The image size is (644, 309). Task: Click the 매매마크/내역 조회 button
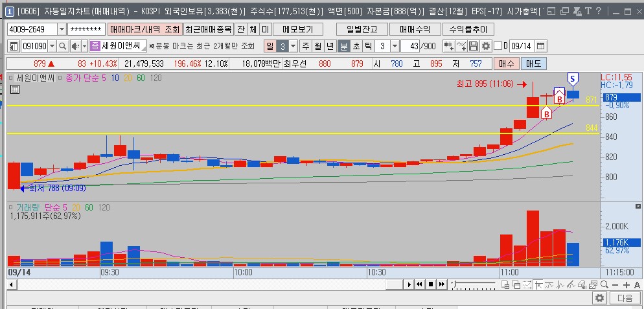click(x=144, y=29)
